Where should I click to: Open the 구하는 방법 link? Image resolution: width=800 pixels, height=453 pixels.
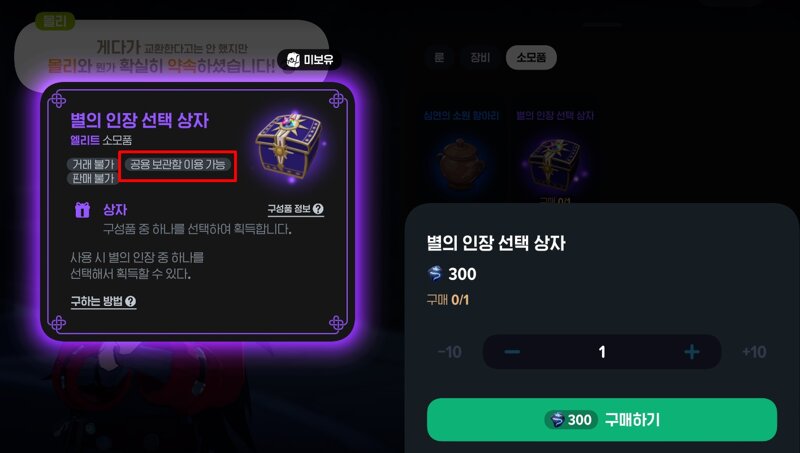103,301
